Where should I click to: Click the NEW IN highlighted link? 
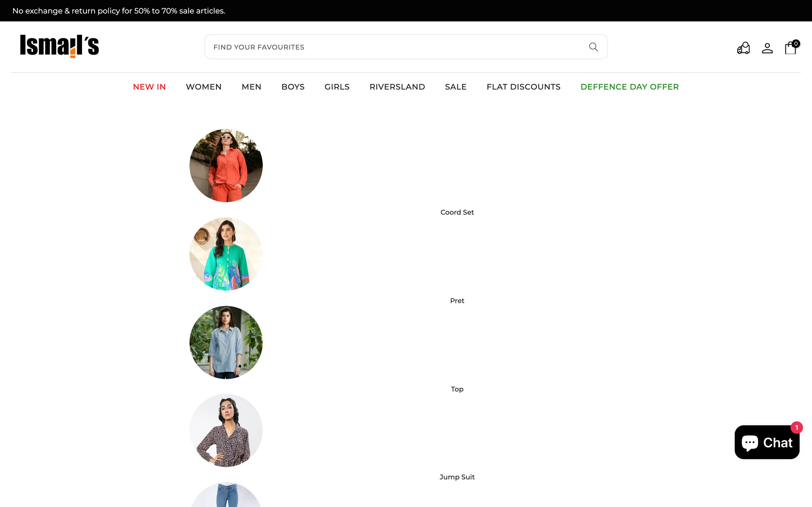149,87
